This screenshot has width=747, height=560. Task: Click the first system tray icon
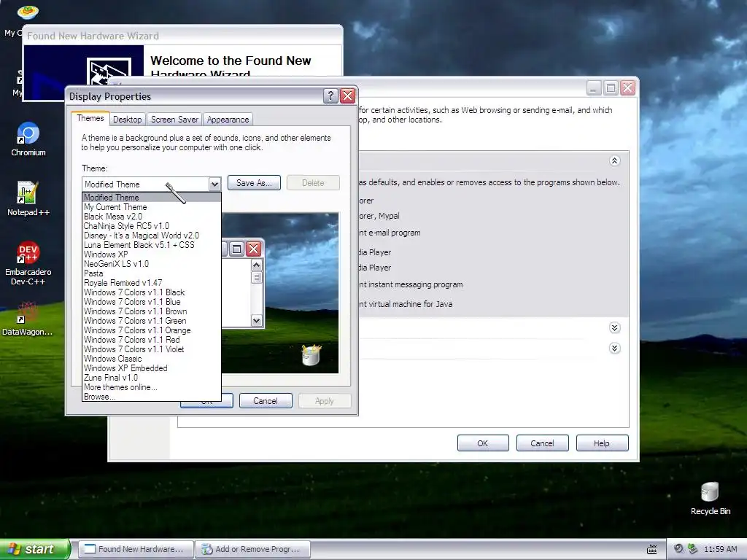point(678,548)
